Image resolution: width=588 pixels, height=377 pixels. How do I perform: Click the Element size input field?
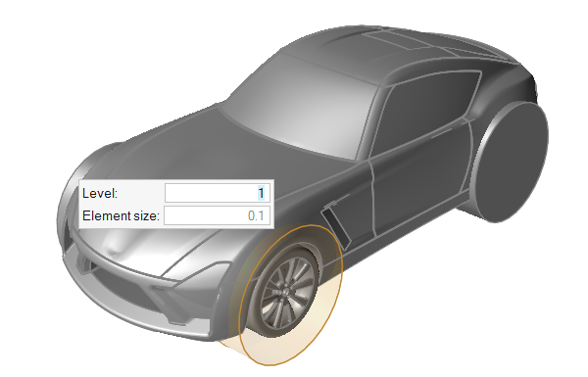point(218,215)
